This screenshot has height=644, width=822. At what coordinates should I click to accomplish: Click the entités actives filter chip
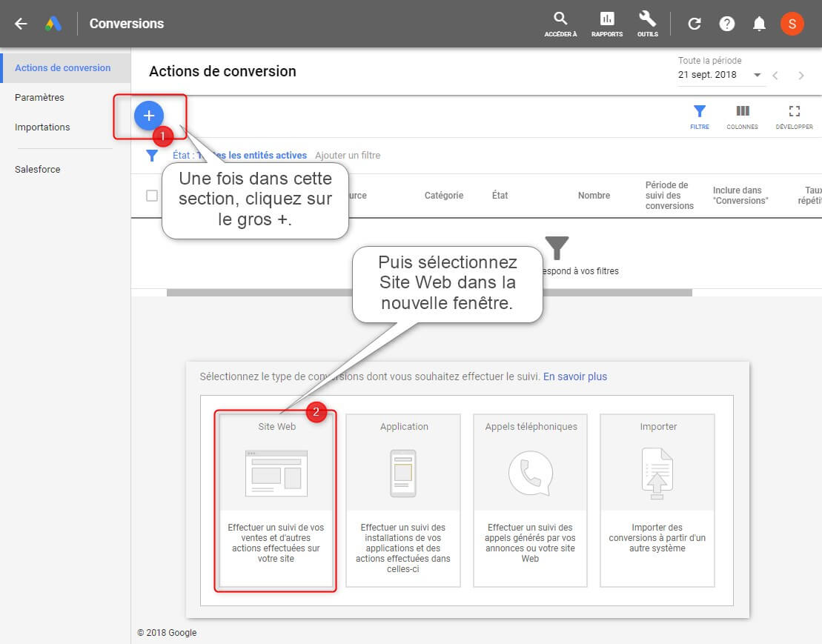tap(240, 155)
